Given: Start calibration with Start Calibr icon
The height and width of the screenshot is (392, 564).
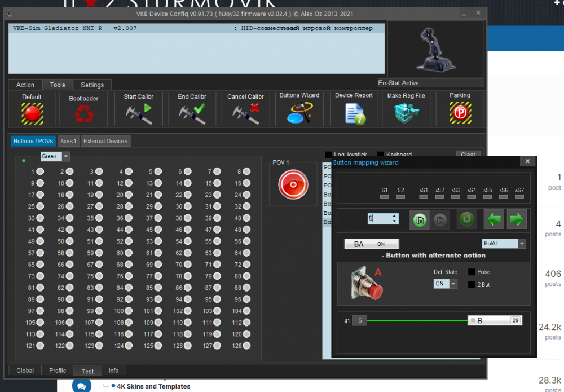Looking at the screenshot, I should coord(138,113).
